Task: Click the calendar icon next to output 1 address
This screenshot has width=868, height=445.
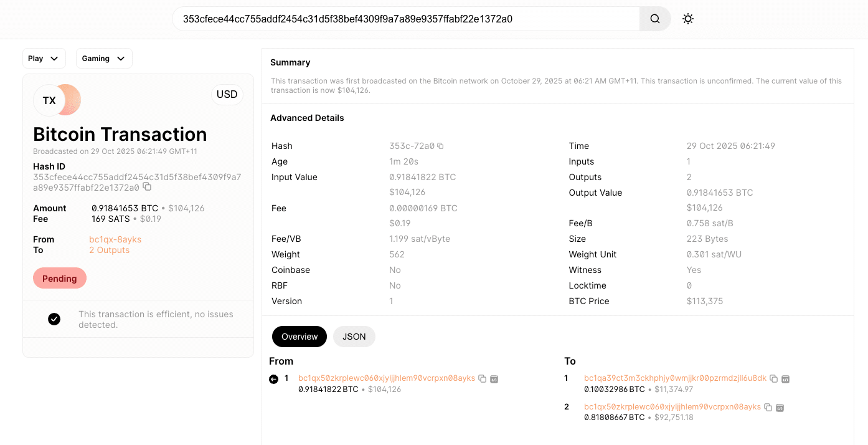Action: point(785,379)
